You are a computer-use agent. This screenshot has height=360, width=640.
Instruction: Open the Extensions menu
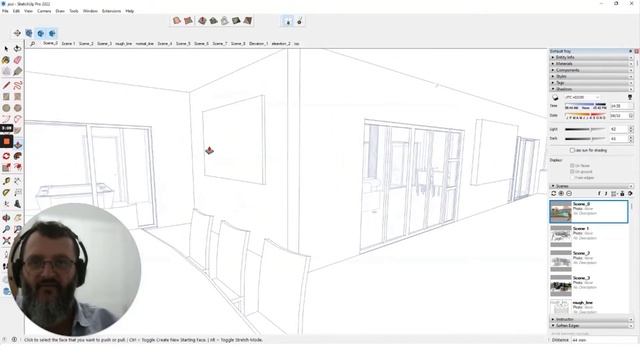pos(111,11)
